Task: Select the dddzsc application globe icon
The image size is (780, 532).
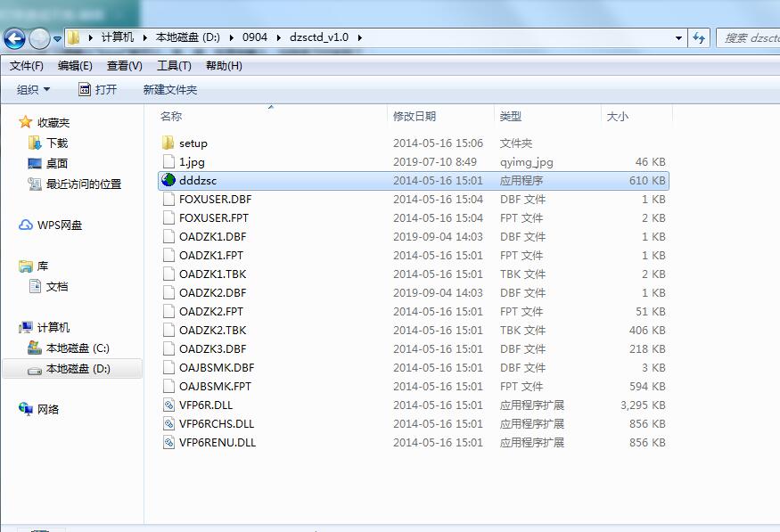Action: pos(168,180)
